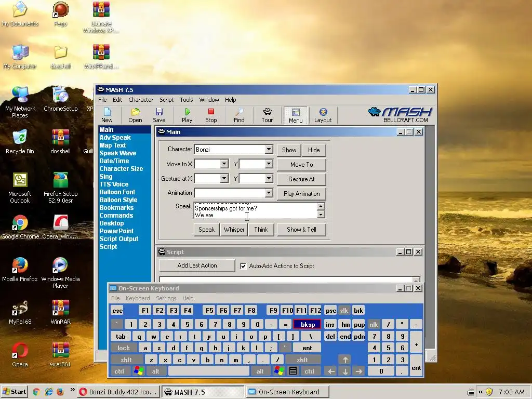
Task: Select TTS Voice in the sidebar
Action: pyautogui.click(x=114, y=184)
